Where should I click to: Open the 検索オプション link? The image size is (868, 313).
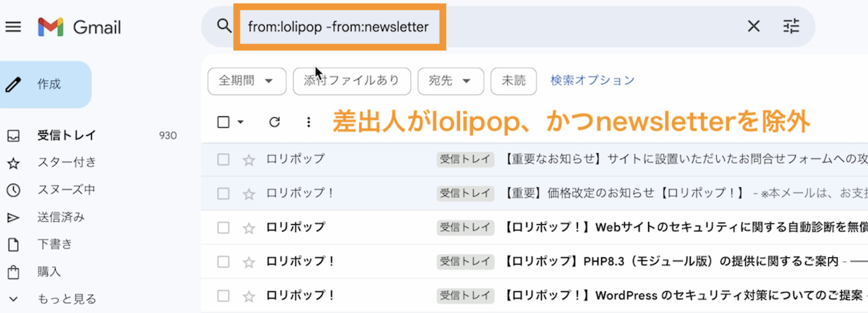coord(592,80)
